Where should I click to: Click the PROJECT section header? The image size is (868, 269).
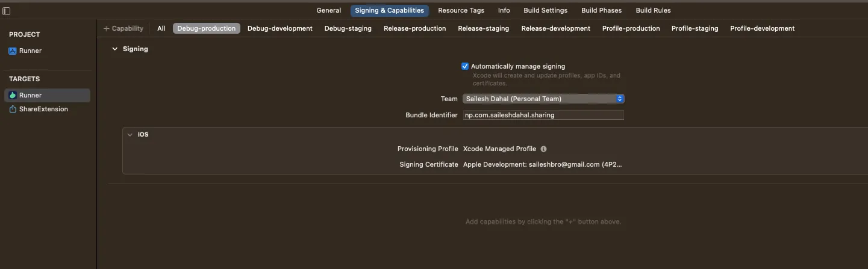[x=25, y=35]
